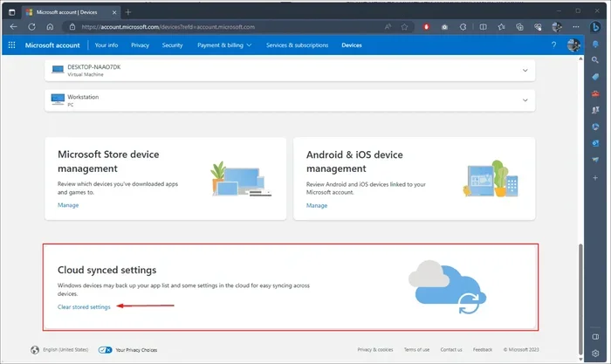
Task: Toggle Split screen view
Action: pyautogui.click(x=484, y=27)
